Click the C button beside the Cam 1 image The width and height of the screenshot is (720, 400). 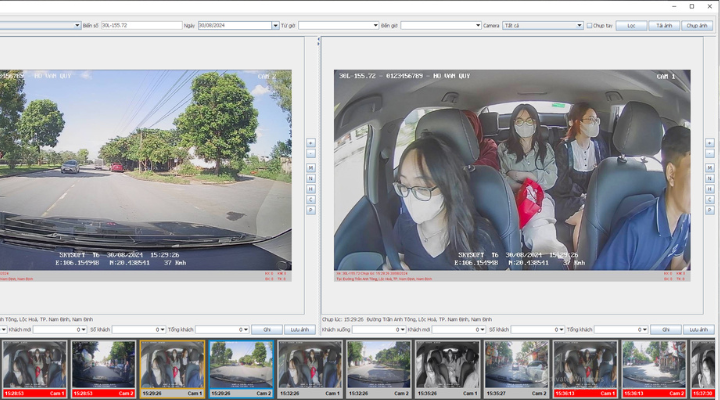(x=709, y=200)
